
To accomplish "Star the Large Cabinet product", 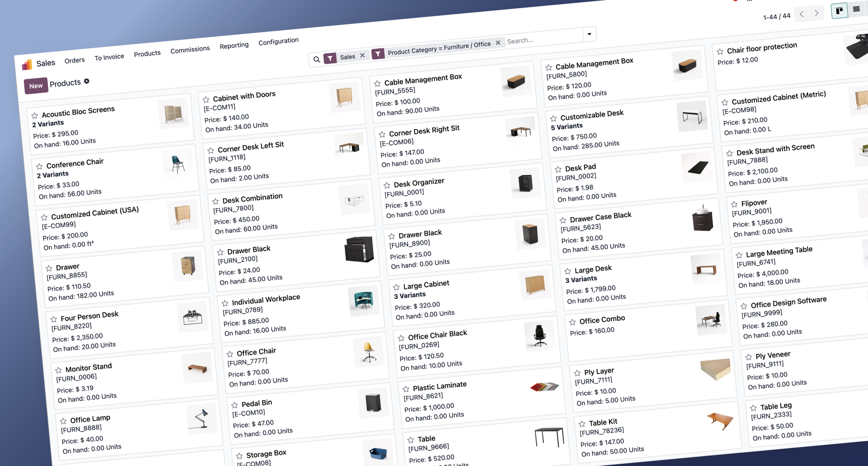I will point(396,287).
